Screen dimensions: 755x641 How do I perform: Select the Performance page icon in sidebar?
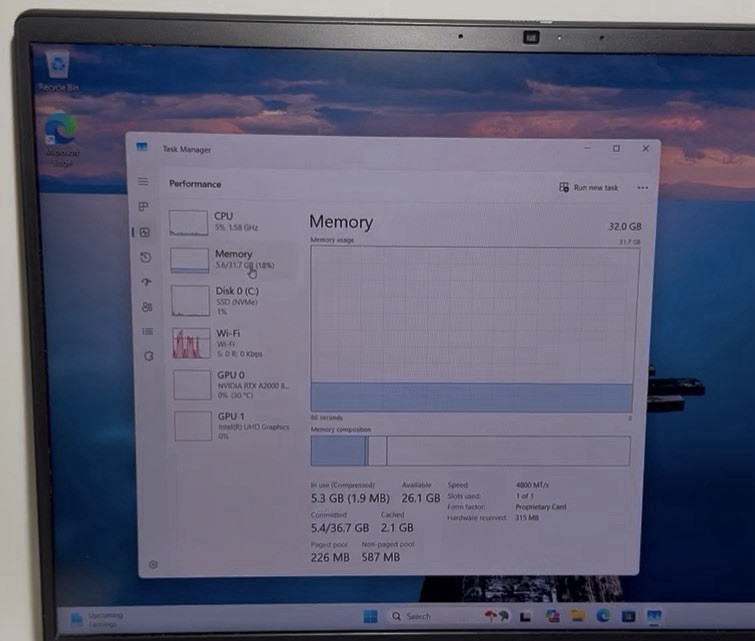point(145,233)
